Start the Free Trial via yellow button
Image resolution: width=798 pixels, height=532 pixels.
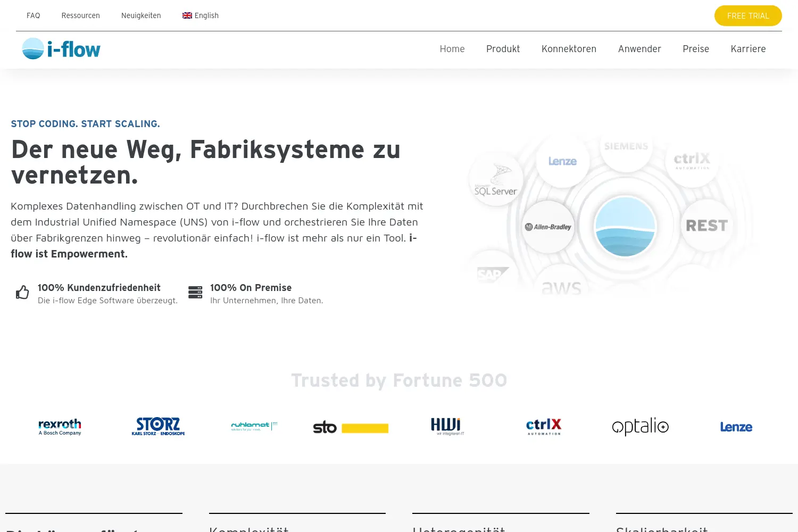[x=748, y=16]
